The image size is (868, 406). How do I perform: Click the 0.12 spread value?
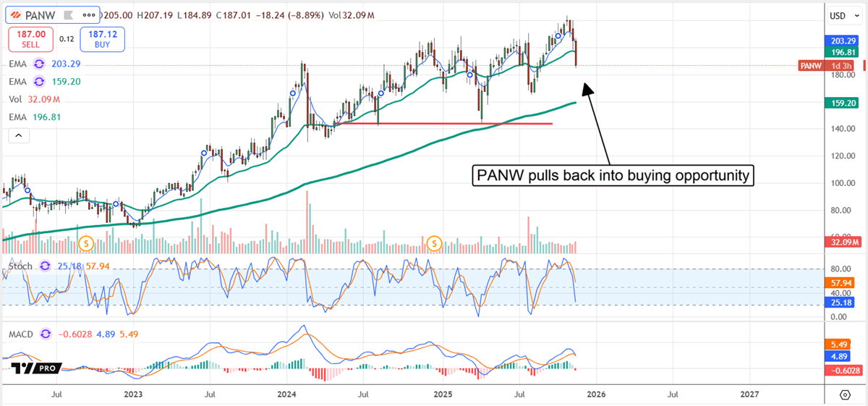click(x=67, y=39)
